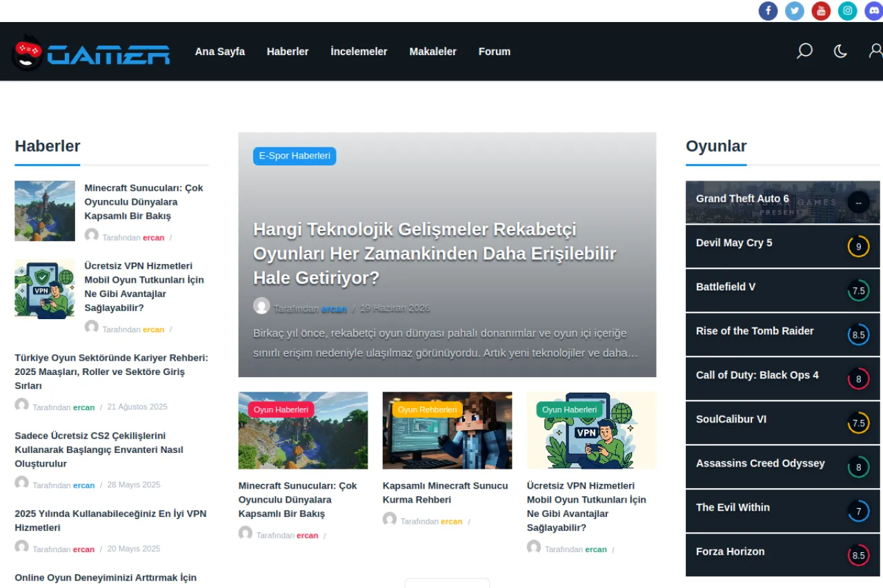The image size is (883, 588).
Task: Click Rise of the Tomb Raider score 8.5
Action: click(858, 335)
